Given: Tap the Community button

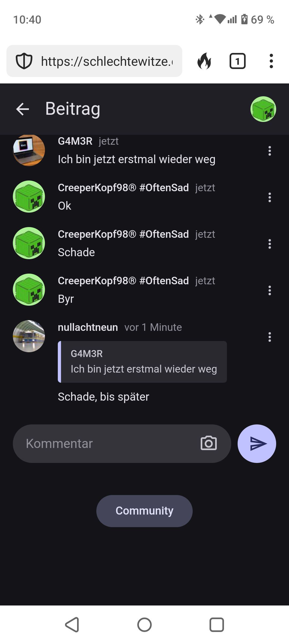Looking at the screenshot, I should click(x=144, y=511).
